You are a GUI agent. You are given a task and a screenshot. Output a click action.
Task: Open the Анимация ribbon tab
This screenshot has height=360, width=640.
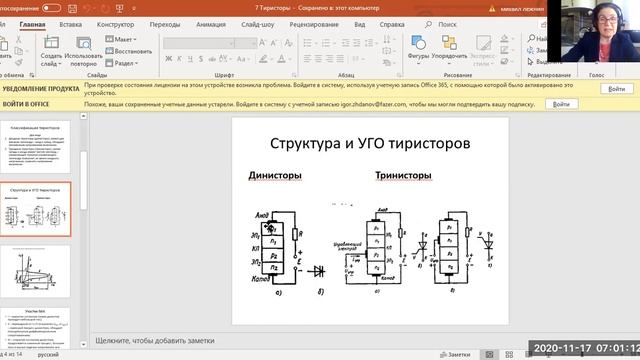[x=211, y=24]
